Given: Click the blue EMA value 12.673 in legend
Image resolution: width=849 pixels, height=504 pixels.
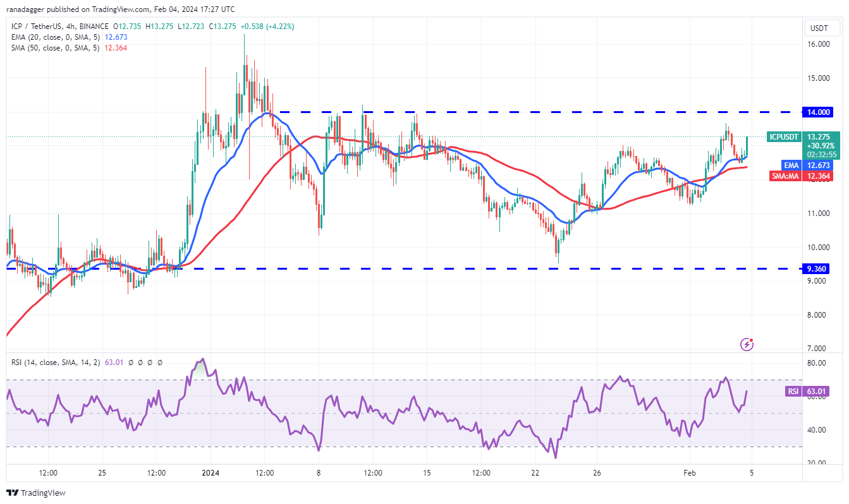Looking at the screenshot, I should (115, 37).
